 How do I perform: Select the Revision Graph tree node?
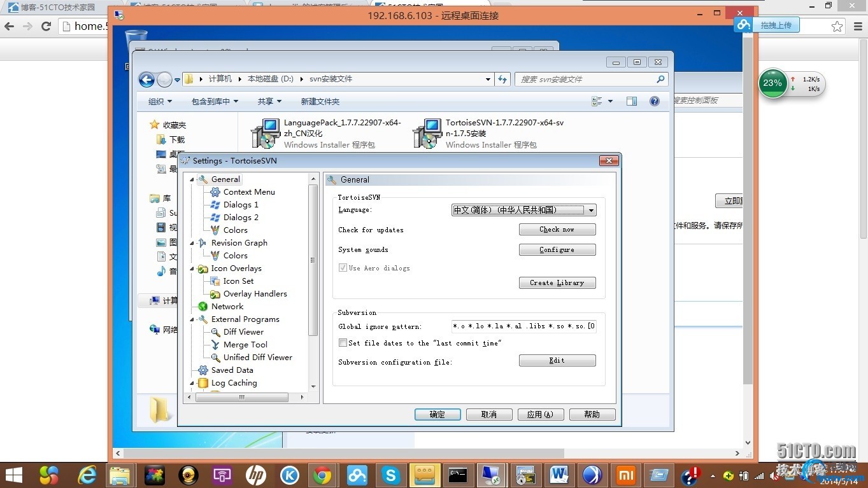[x=239, y=243]
